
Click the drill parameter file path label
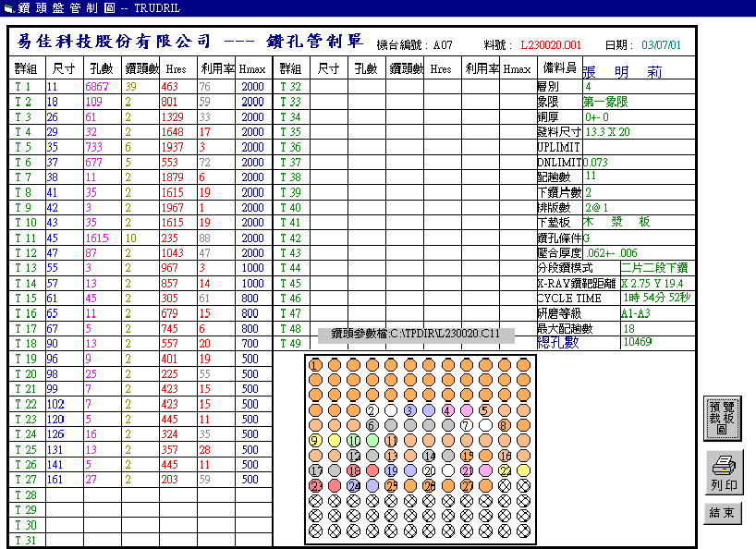(416, 334)
